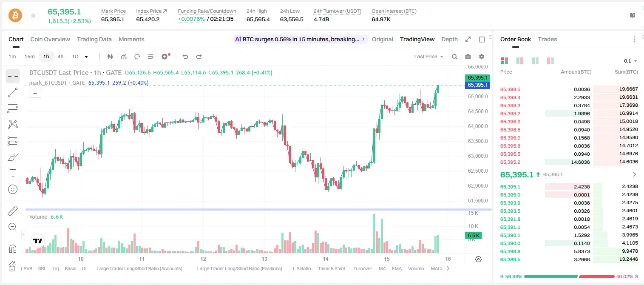Click the undo arrow in chart toolbar
Image resolution: width=644 pixels, height=285 pixels.
(x=185, y=57)
